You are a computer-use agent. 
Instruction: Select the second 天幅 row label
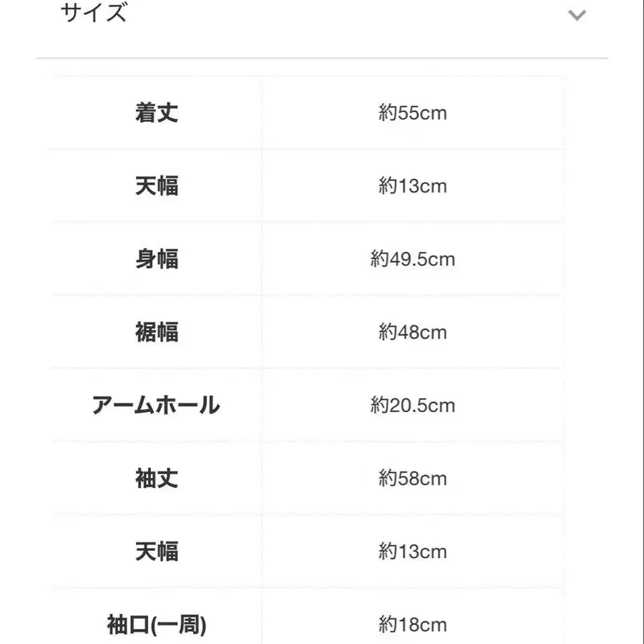coord(157,552)
